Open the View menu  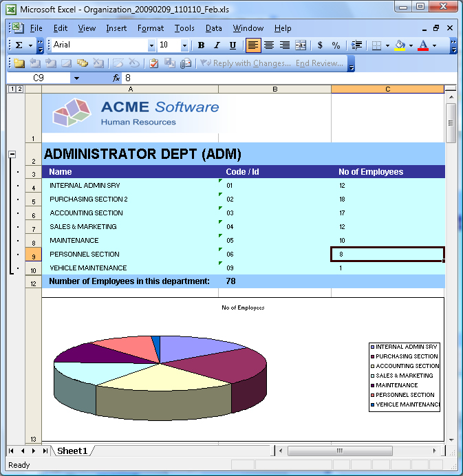(87, 28)
